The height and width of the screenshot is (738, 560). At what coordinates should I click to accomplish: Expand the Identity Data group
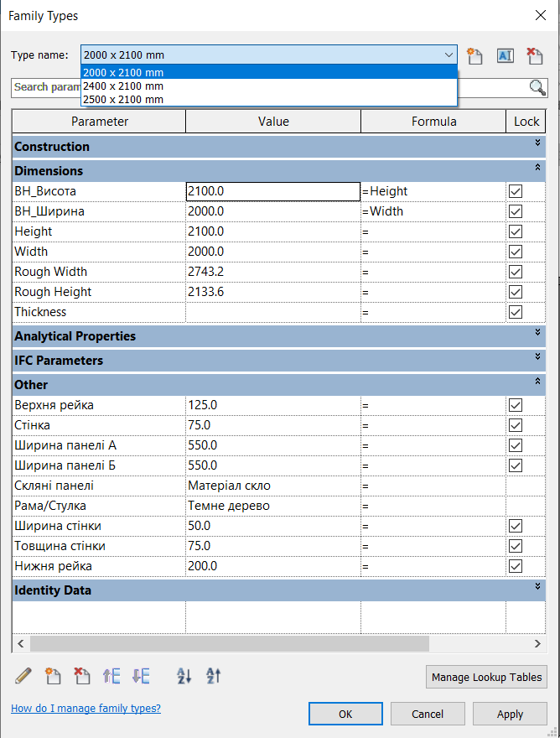(537, 587)
